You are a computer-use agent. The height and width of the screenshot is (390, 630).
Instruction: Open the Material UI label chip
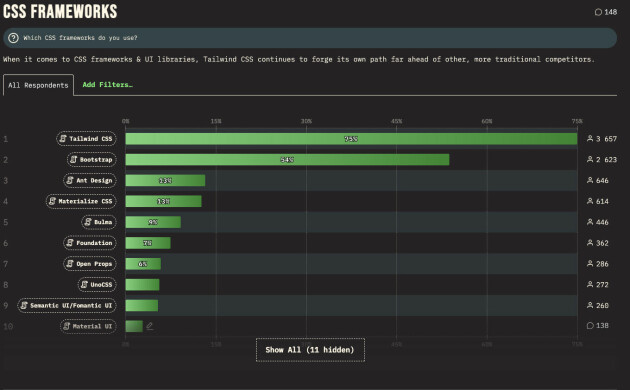pyautogui.click(x=88, y=326)
